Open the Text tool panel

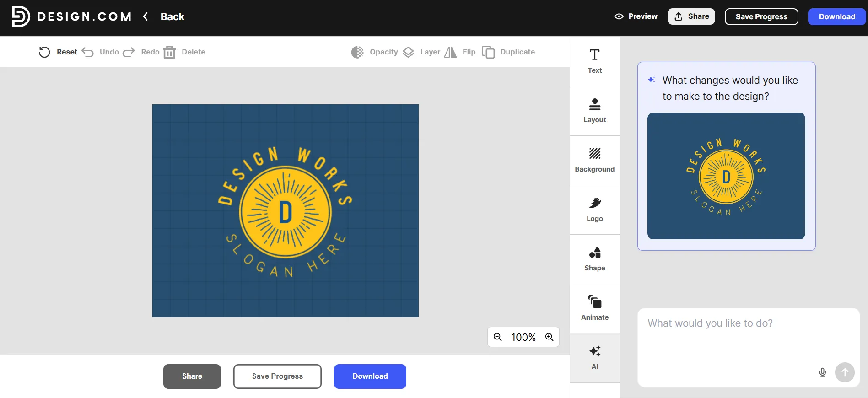tap(595, 61)
